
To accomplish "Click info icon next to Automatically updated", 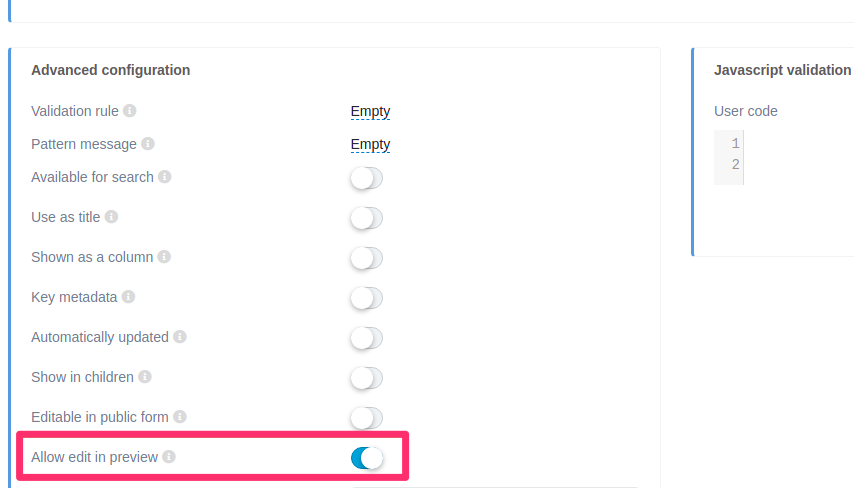I will pos(180,337).
